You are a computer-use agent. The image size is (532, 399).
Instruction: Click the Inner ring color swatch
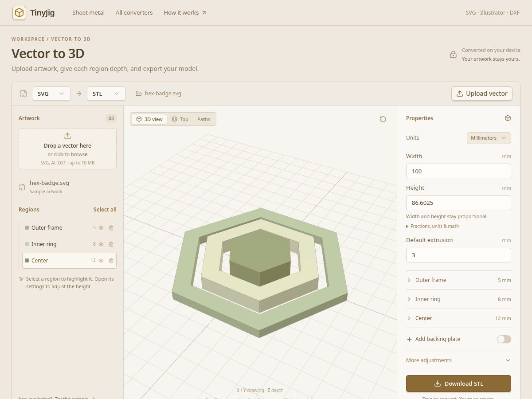coord(27,244)
